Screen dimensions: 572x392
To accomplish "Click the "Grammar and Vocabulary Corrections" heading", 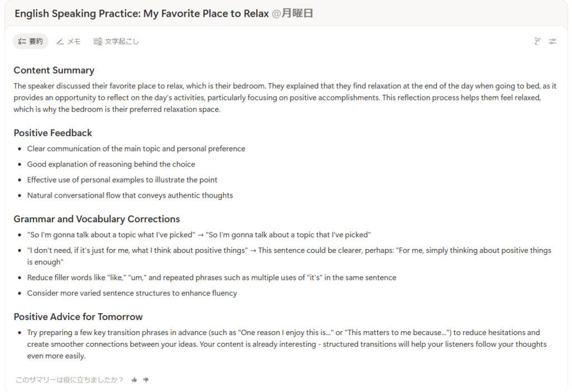I will point(97,219).
